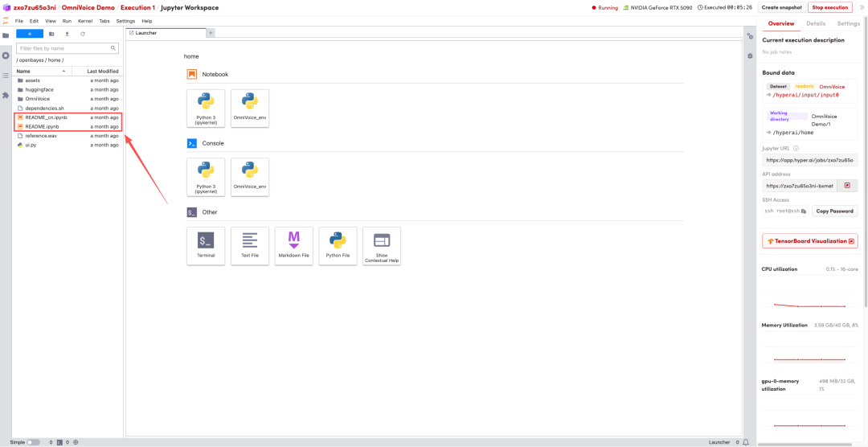Create a new Text File
Image resolution: width=868 pixels, height=447 pixels.
pyautogui.click(x=250, y=246)
